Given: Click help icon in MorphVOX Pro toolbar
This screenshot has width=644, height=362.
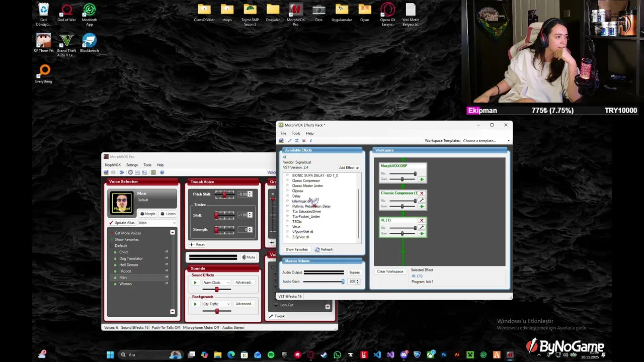Looking at the screenshot, I should coord(162,172).
